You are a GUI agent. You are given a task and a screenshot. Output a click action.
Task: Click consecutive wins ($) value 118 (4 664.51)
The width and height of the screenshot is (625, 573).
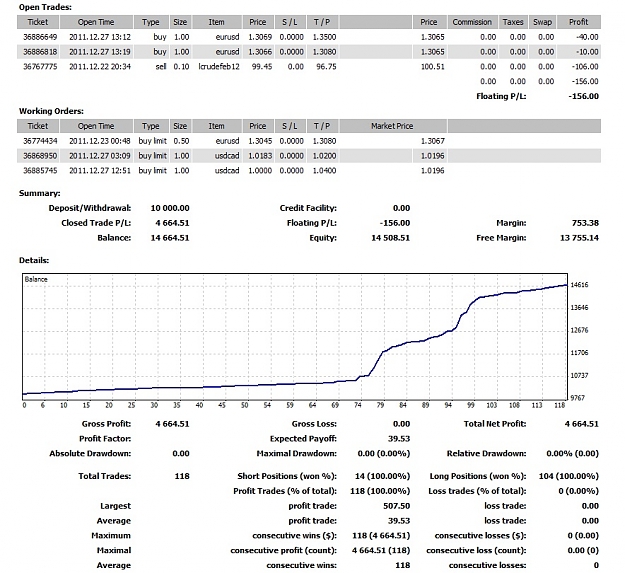(381, 536)
